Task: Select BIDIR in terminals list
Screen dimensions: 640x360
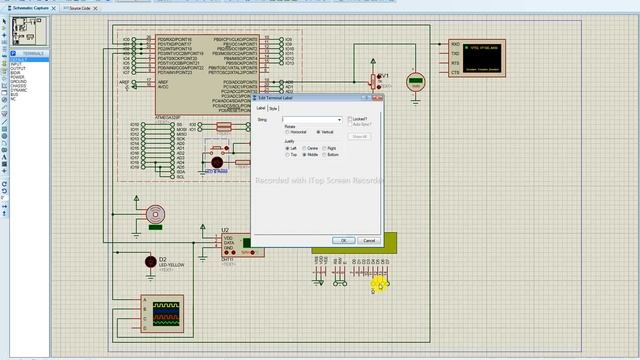Action: point(16,73)
